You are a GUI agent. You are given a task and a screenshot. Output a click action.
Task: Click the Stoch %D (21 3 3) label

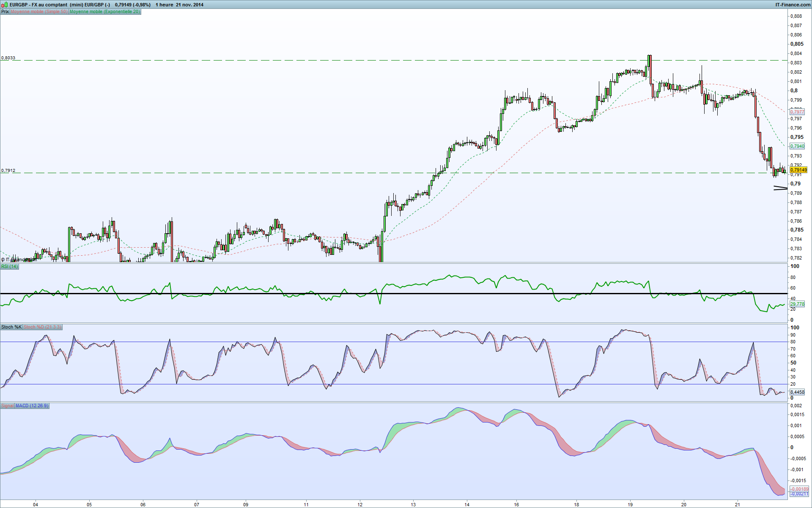tap(42, 327)
